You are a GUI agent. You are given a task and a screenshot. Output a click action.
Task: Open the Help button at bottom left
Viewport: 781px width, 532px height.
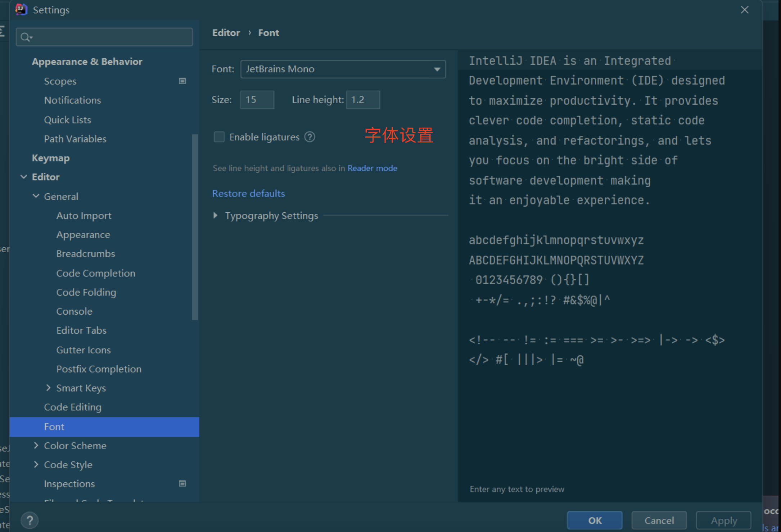(30, 520)
